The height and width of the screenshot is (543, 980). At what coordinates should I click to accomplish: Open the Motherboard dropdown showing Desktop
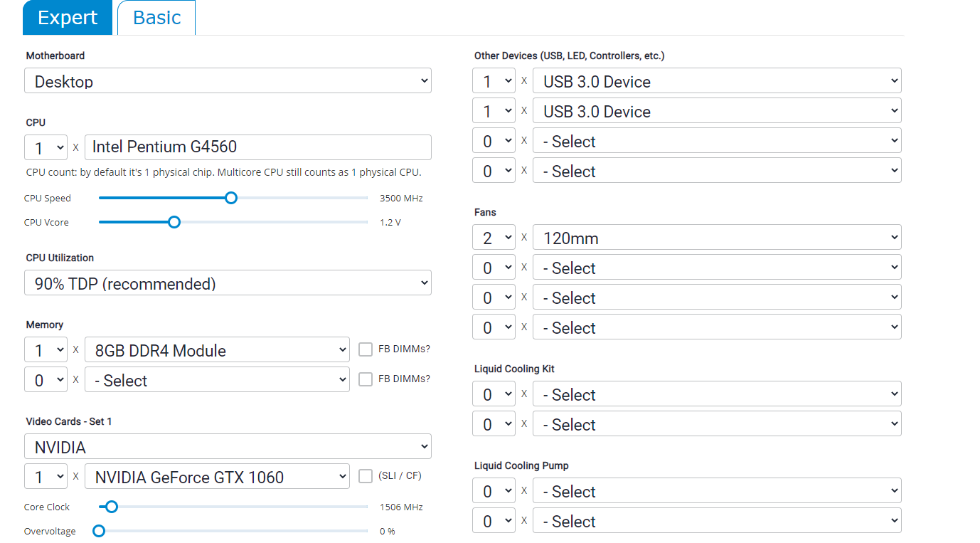coord(228,81)
